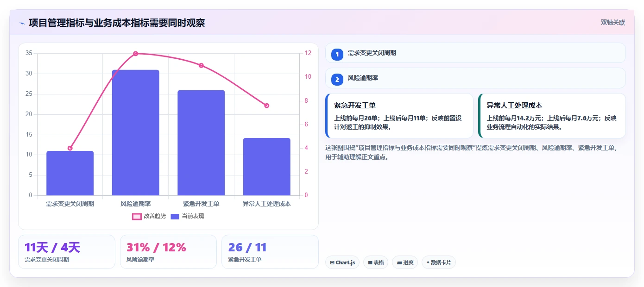Click x-axis label 需求变更关闭周期
This screenshot has width=644, height=287.
(70, 204)
